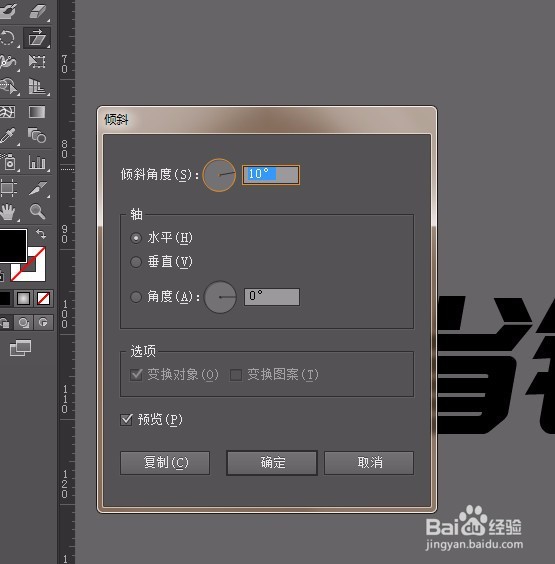
Task: Cancel with the 取消 button
Action: click(x=369, y=463)
